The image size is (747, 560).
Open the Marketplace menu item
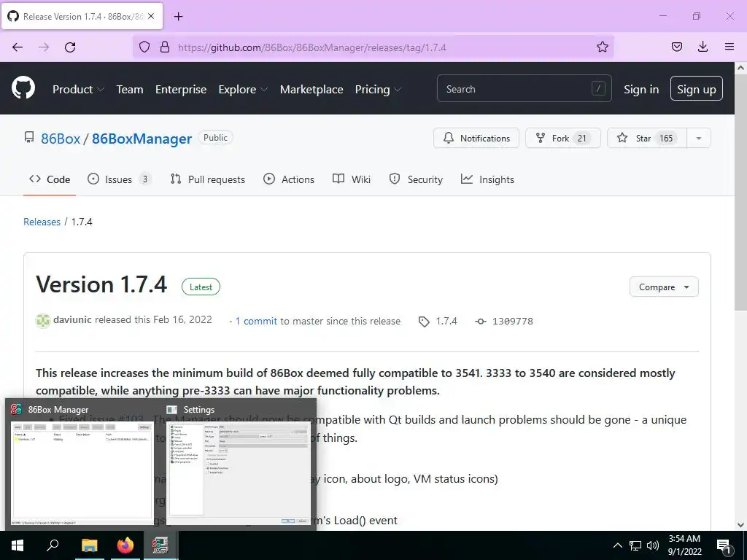point(311,90)
